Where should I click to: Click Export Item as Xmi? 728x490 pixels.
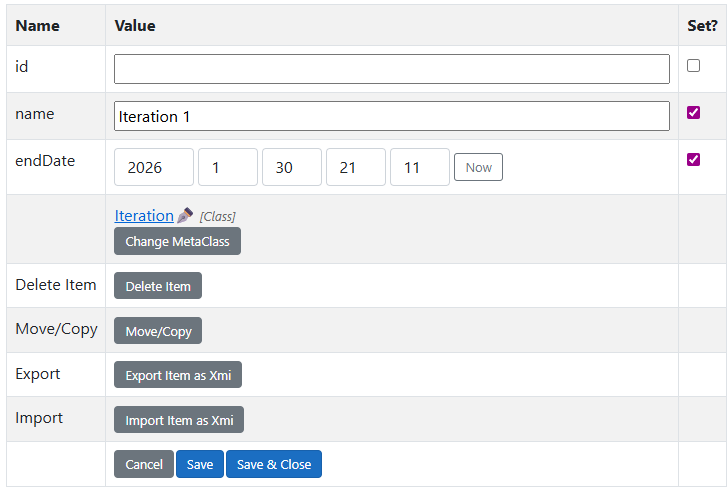click(178, 376)
